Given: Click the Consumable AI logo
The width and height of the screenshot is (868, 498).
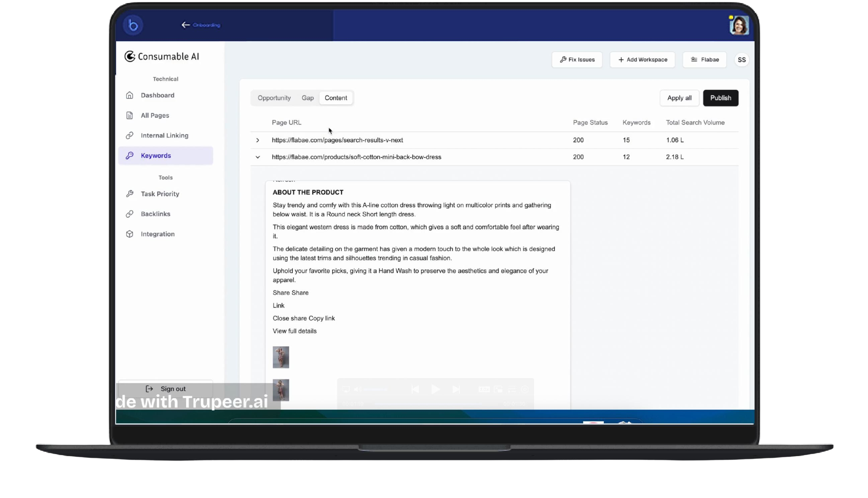Looking at the screenshot, I should [162, 57].
